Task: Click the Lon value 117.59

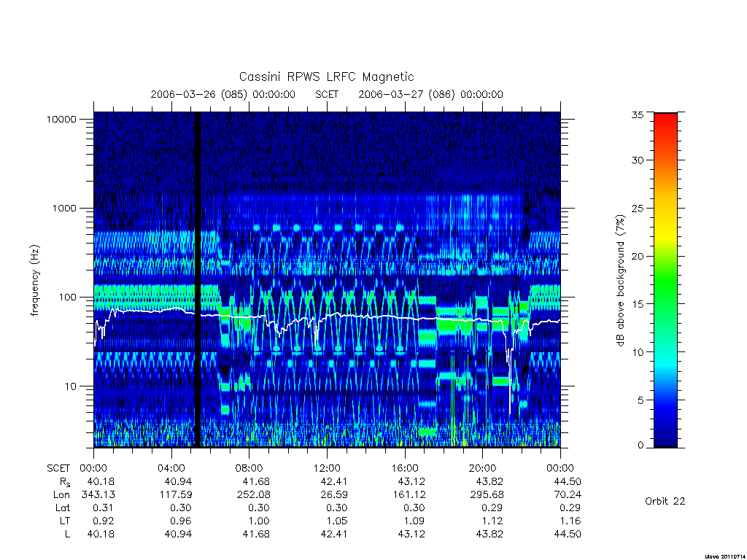Action: click(176, 495)
